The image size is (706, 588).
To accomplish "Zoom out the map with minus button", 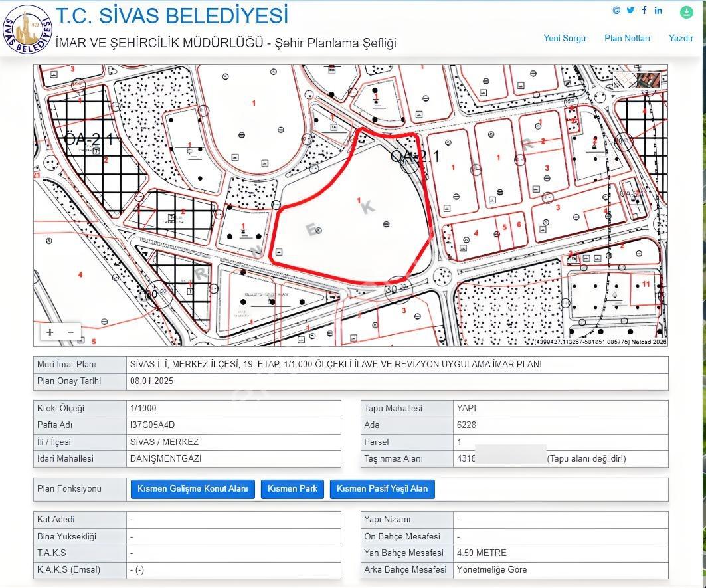I will point(70,332).
